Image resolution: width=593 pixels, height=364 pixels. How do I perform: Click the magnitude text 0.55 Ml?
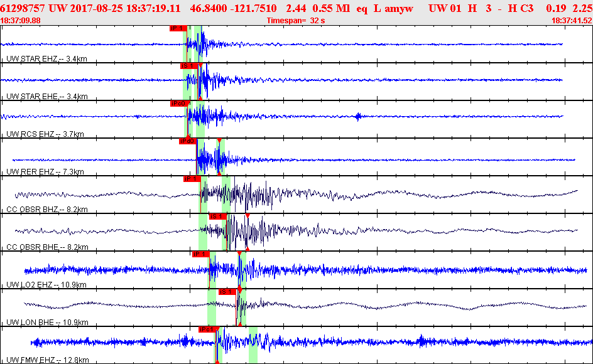(331, 8)
